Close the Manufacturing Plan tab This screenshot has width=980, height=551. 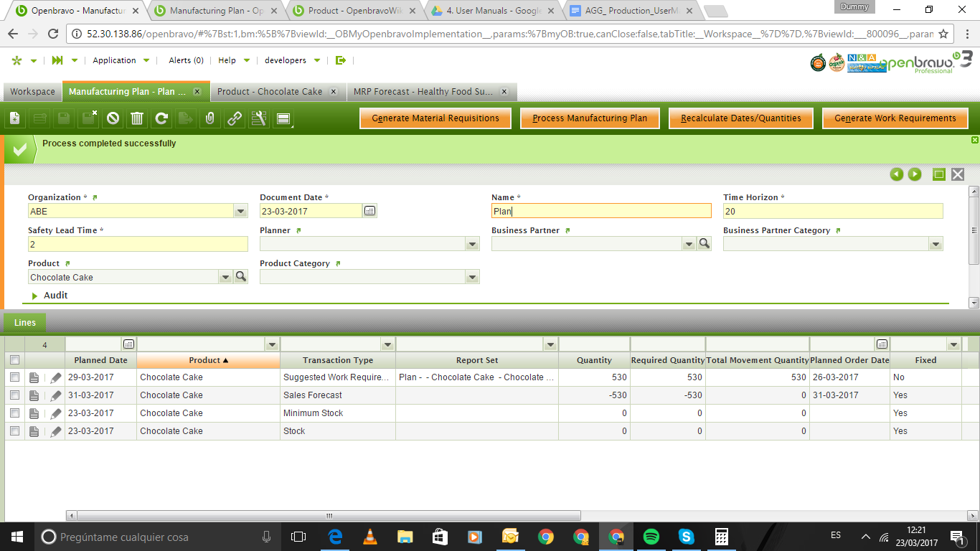pos(197,92)
